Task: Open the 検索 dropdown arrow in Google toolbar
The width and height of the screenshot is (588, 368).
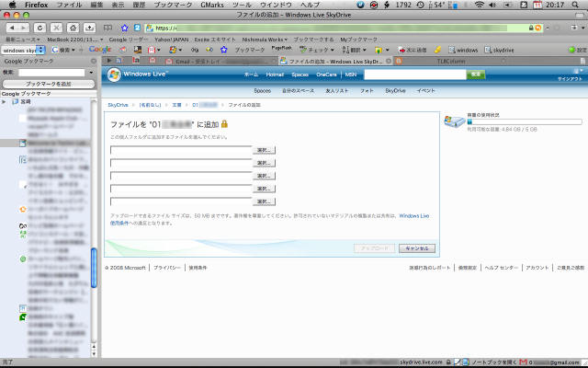Action: tap(73, 50)
